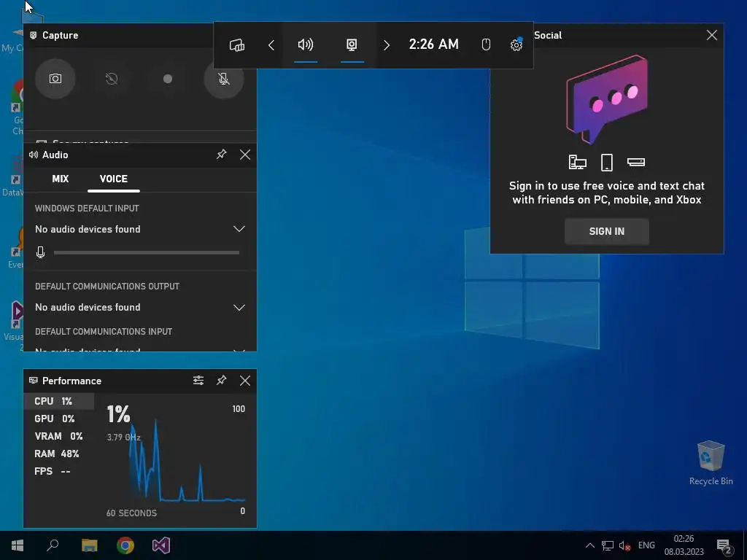Screen dimensions: 747x560
Task: Select the Recycle Bin desktop icon
Action: 711,463
